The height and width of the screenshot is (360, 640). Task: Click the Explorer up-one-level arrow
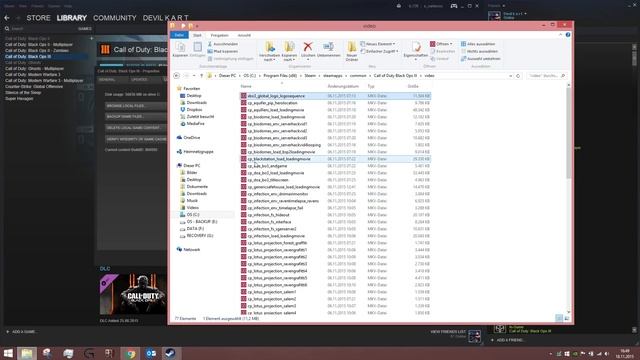click(x=201, y=76)
